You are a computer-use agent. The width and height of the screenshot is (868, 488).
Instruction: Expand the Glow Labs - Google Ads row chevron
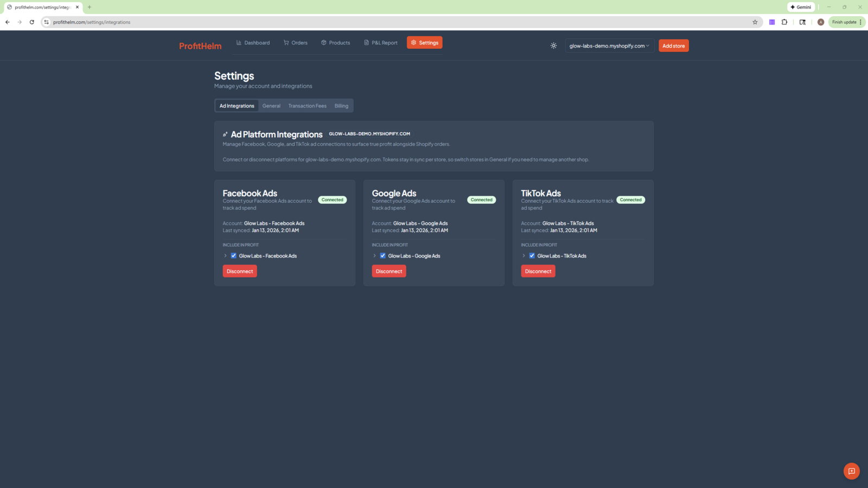[x=374, y=256]
